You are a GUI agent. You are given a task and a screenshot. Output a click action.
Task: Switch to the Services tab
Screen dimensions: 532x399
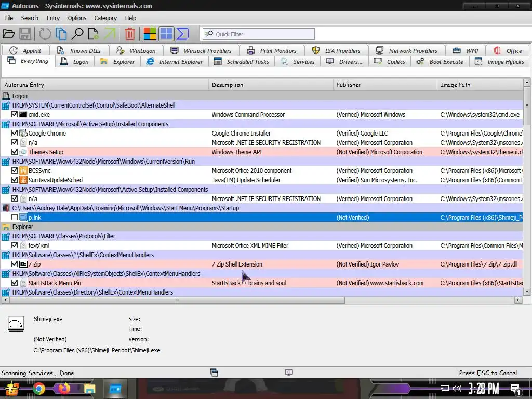[x=298, y=62]
